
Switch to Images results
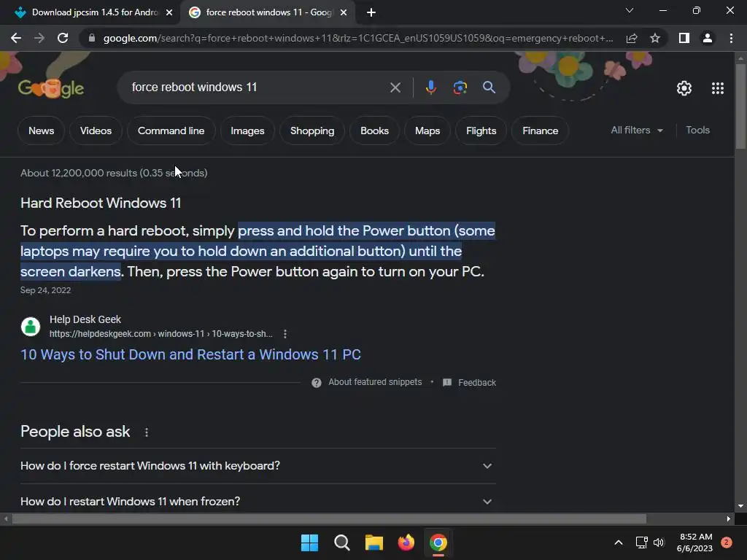coord(247,131)
